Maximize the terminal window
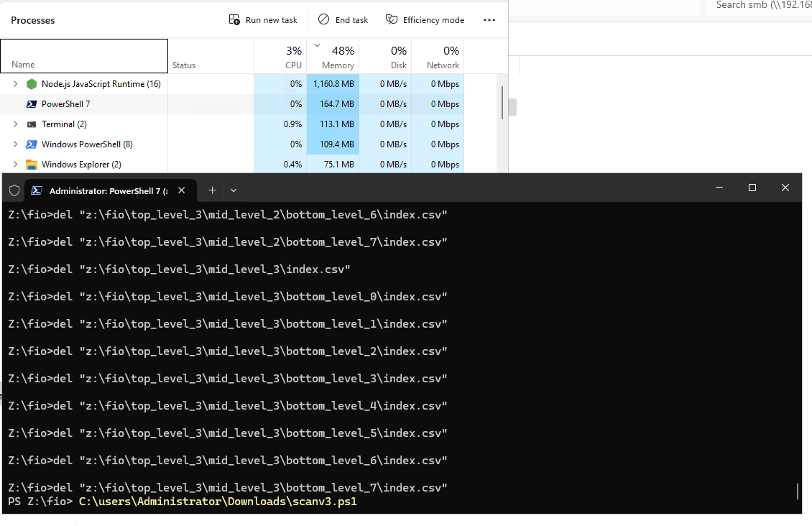This screenshot has height=526, width=812. tap(752, 188)
